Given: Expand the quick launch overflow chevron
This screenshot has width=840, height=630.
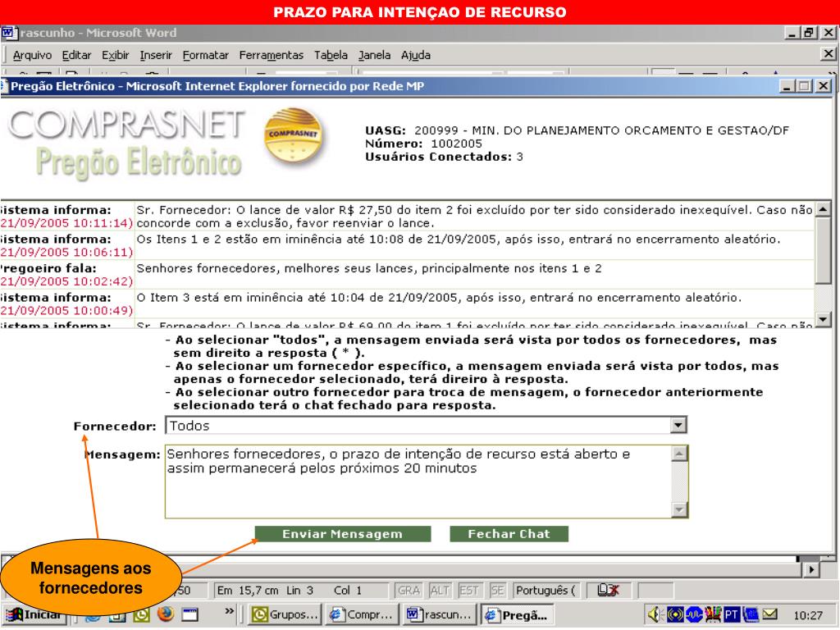Looking at the screenshot, I should point(230,610).
